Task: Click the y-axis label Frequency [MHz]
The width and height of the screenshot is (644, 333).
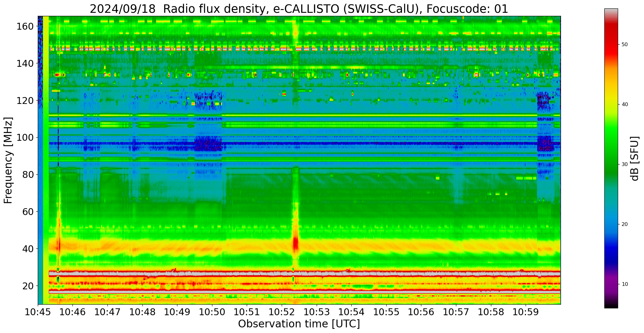Action: [8, 160]
